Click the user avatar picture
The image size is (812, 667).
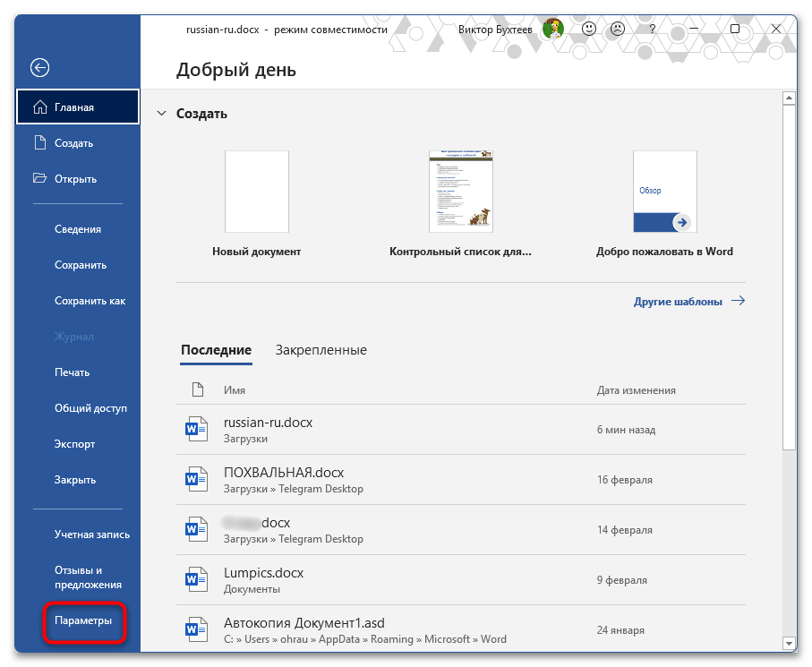pos(553,29)
